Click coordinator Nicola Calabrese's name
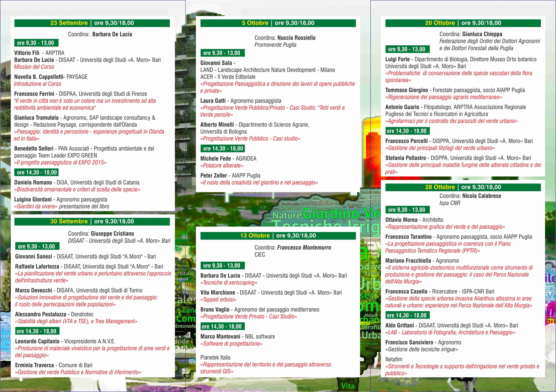 coord(482,196)
